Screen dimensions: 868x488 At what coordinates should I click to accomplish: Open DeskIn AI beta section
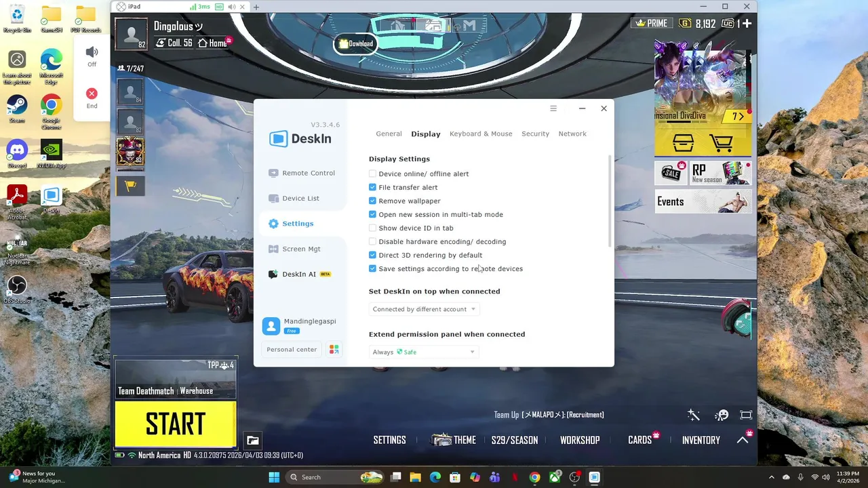[x=299, y=274]
